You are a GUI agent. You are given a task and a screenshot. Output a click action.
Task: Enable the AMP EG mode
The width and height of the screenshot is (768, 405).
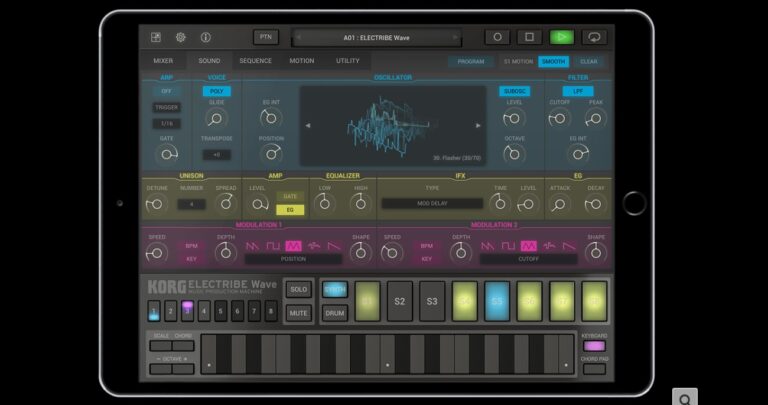(290, 210)
